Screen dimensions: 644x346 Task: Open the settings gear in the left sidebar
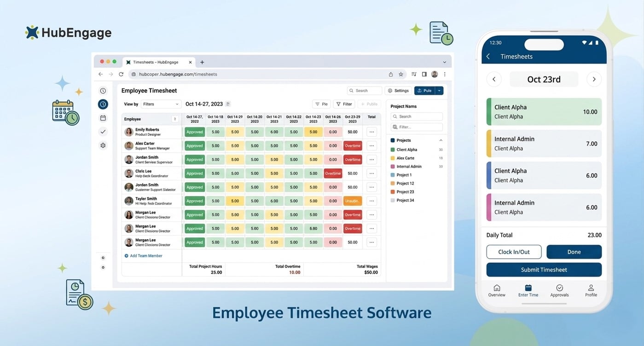point(103,145)
